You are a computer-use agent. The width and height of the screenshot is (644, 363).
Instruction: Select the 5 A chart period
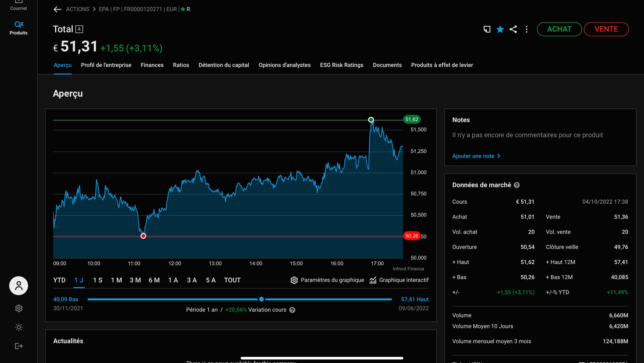click(x=211, y=280)
